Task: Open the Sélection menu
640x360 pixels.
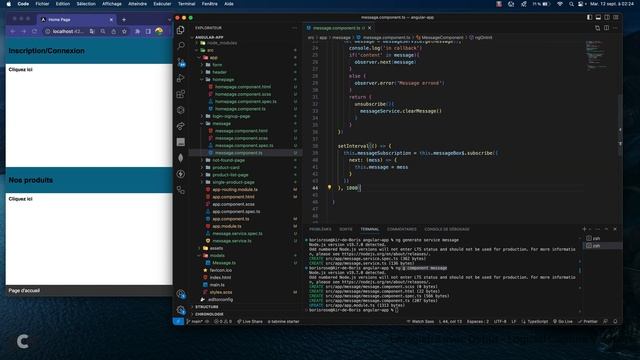Action: [86, 4]
